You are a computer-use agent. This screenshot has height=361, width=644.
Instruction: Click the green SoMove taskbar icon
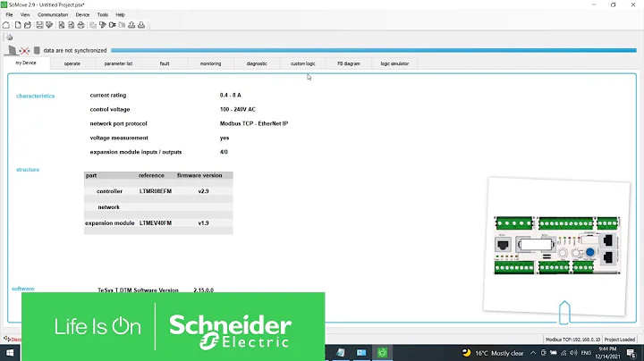pyautogui.click(x=383, y=352)
